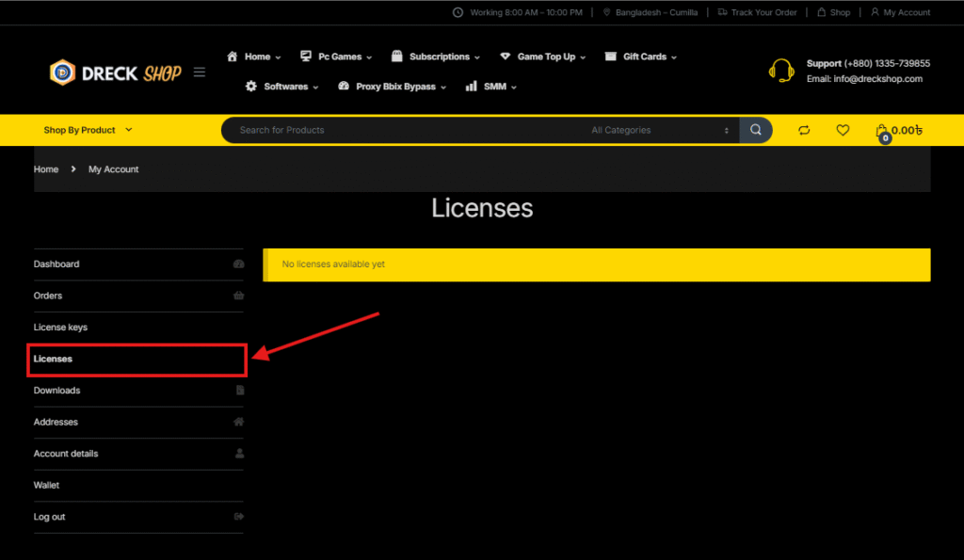Open Addresses in account sidebar
The width and height of the screenshot is (964, 560).
(139, 423)
